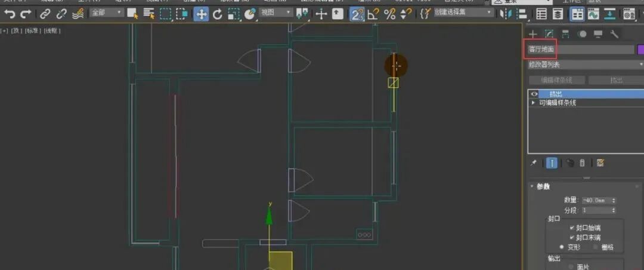Click the 分段 segments value field
Screen dimensions: 644x270
pyautogui.click(x=596, y=210)
